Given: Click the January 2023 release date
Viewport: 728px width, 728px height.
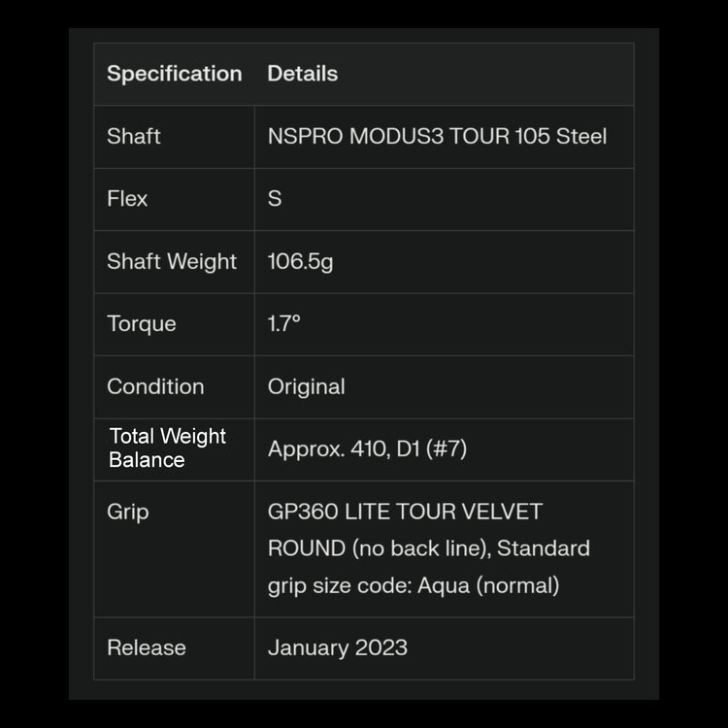Looking at the screenshot, I should click(337, 647).
